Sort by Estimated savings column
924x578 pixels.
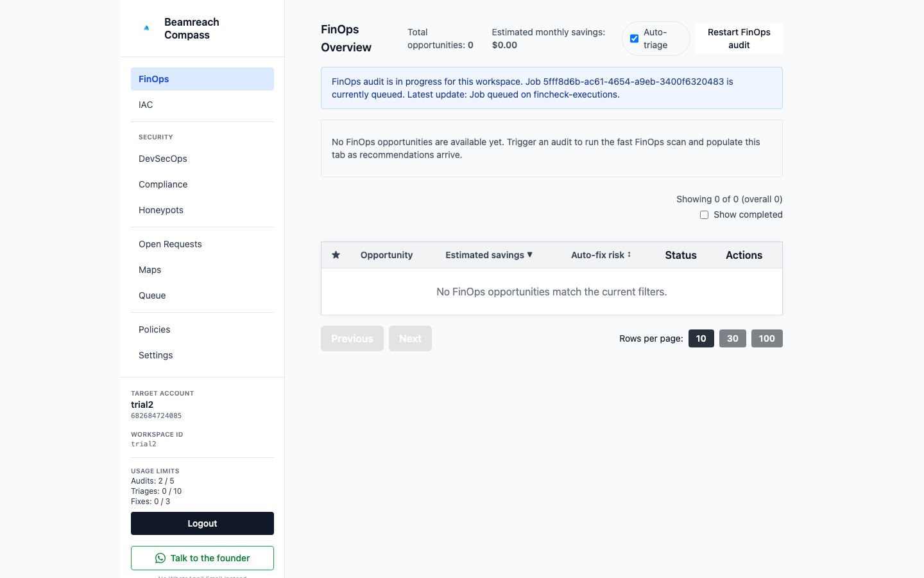[489, 255]
